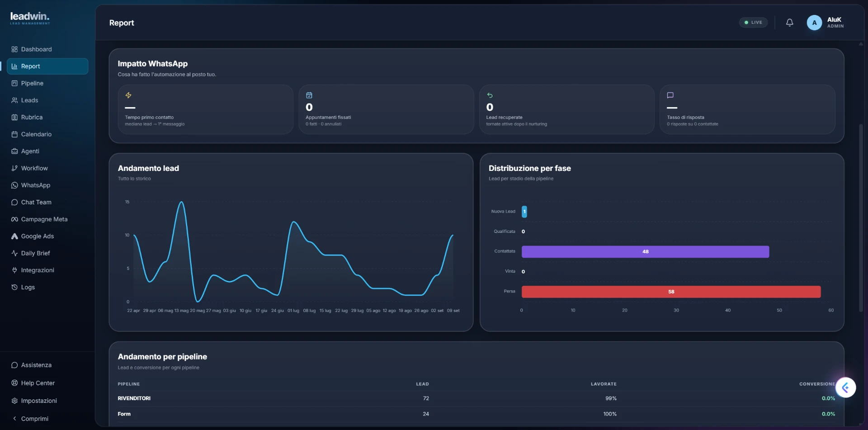Image resolution: width=868 pixels, height=430 pixels.
Task: Click the Andamento lead chart heading
Action: 148,168
